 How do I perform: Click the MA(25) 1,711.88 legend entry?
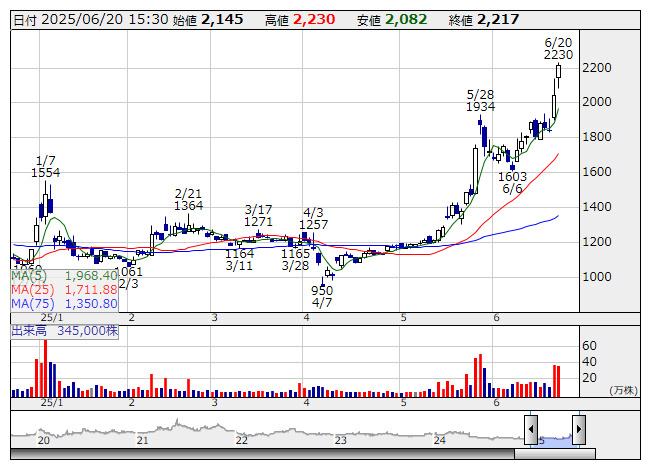pyautogui.click(x=65, y=290)
